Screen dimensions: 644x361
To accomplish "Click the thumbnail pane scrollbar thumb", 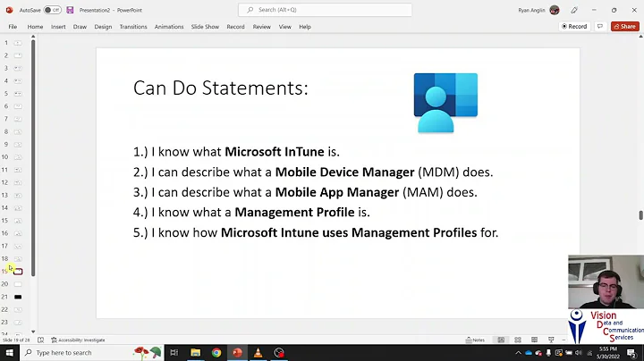I will 33,158.
